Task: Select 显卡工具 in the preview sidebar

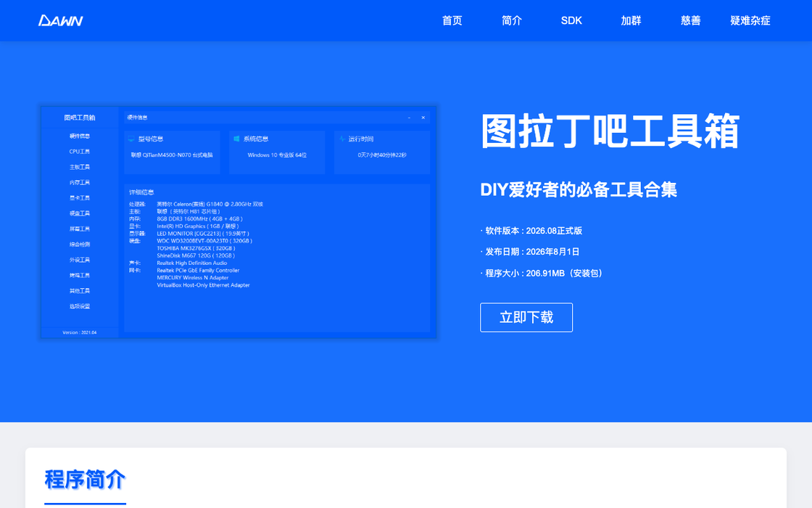Action: (80, 198)
